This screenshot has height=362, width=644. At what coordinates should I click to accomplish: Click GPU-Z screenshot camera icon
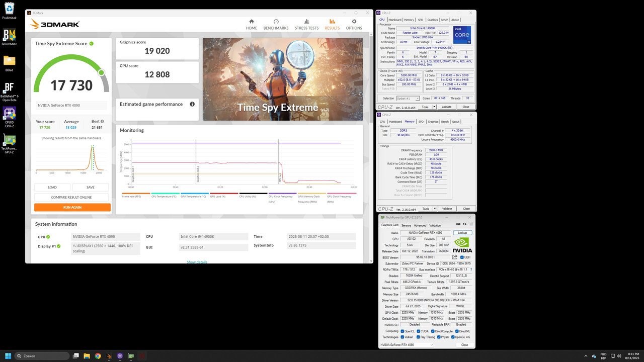pyautogui.click(x=458, y=224)
